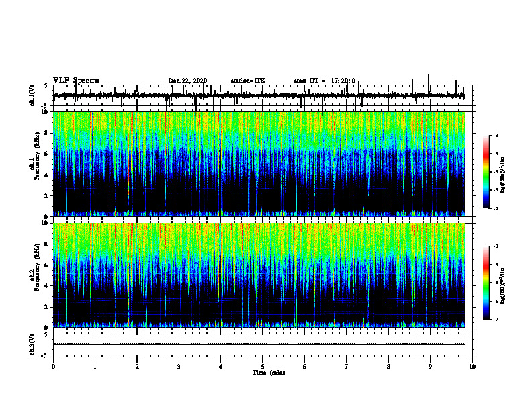The image size is (532, 411).
Task: Click the ch.1 spectrogram plot
Action: point(259,164)
